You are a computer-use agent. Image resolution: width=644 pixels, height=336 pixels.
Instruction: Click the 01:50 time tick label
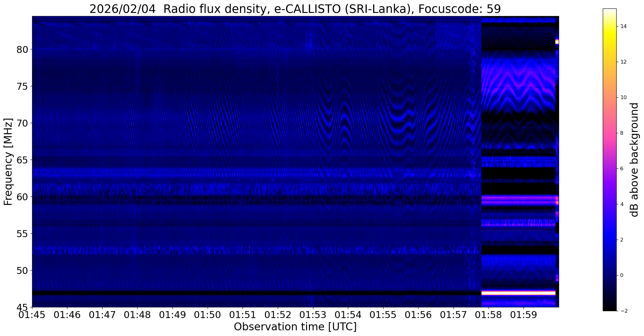(x=208, y=315)
